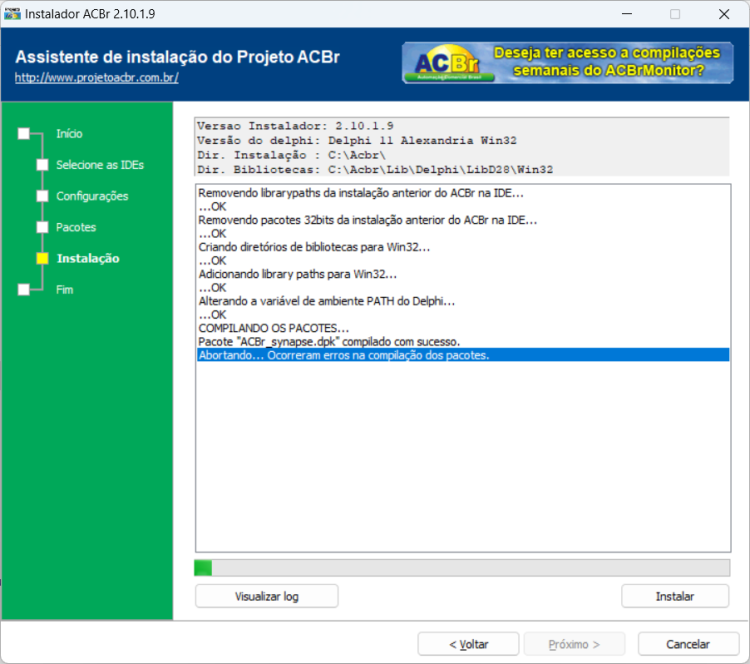Select the highlighted 'Abortando… Ocorreram erros' log line
This screenshot has width=750, height=664.
463,355
